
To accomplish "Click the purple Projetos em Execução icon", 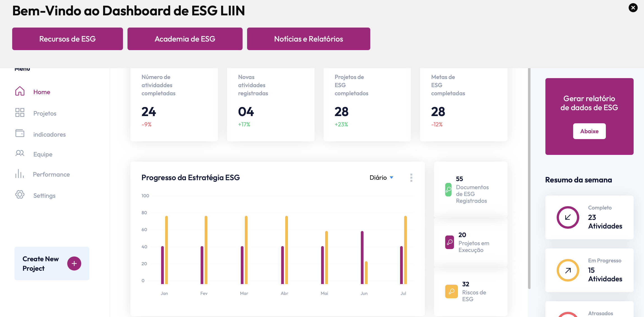I will click(449, 242).
